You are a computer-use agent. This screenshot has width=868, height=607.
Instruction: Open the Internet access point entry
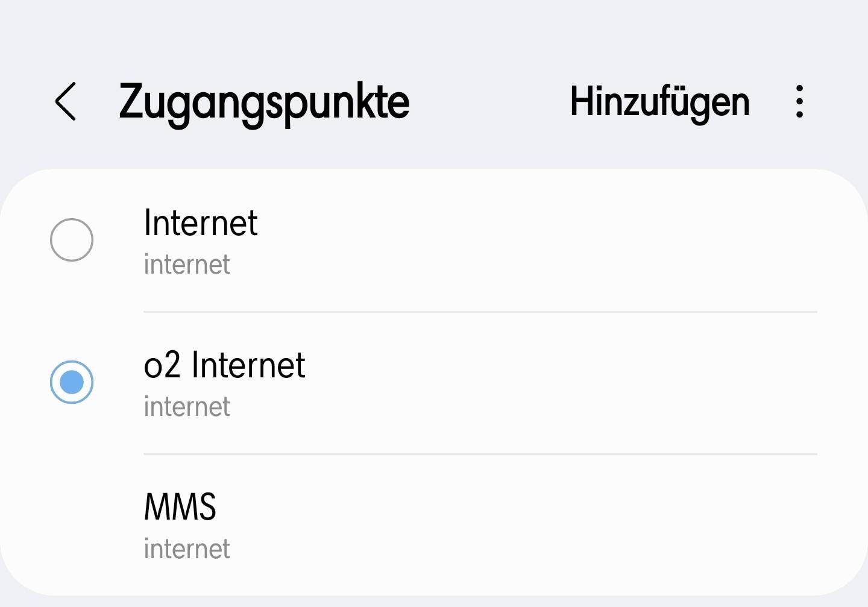click(201, 223)
